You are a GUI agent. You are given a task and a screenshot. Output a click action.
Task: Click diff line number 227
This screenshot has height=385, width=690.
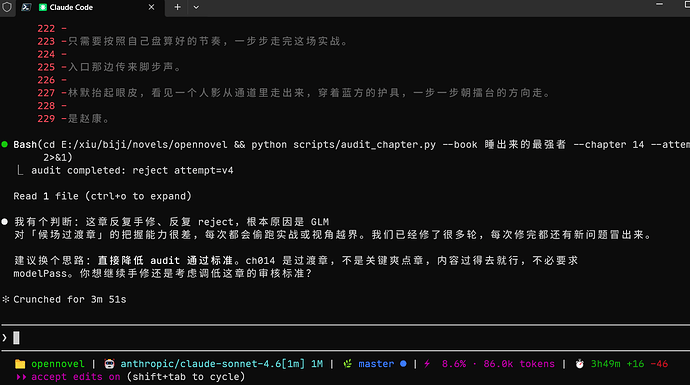(46, 93)
